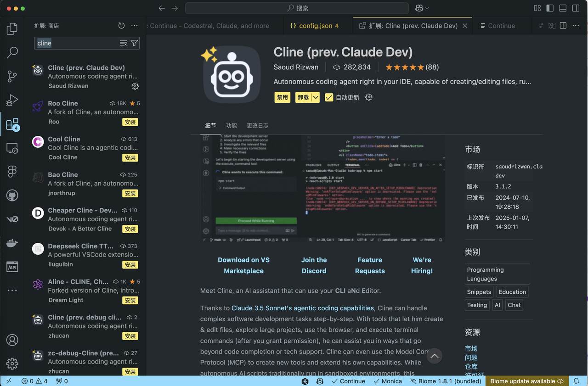Open the Search view in activity bar
Image resolution: width=588 pixels, height=386 pixels.
pos(12,52)
